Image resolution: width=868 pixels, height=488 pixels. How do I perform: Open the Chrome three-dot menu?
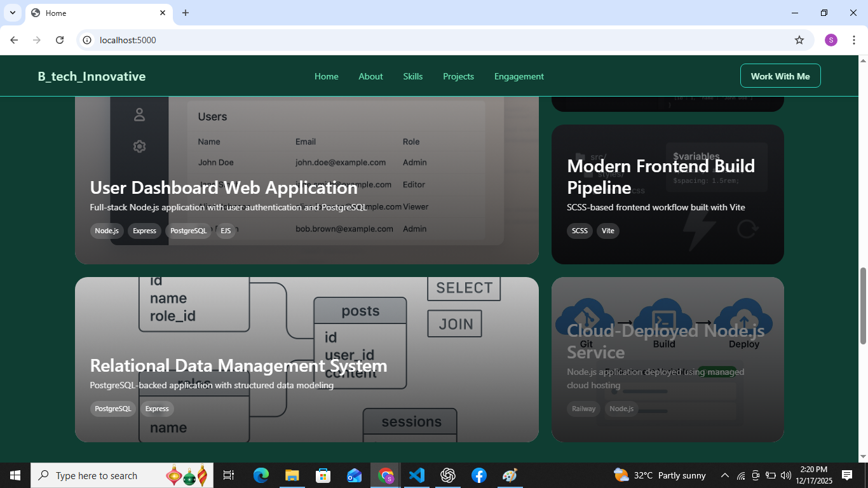click(854, 40)
